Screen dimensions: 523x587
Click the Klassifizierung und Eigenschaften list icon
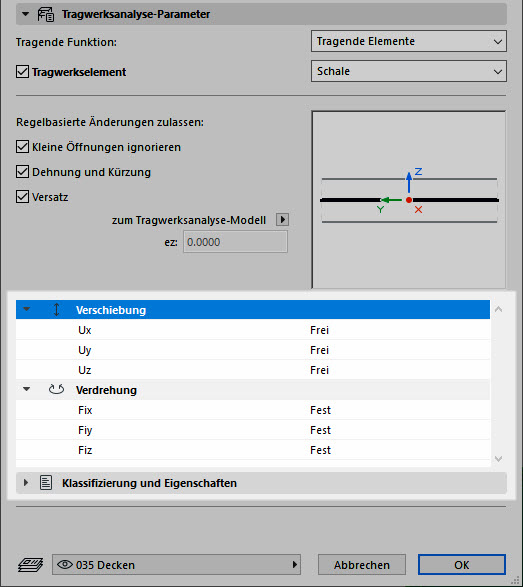[46, 483]
